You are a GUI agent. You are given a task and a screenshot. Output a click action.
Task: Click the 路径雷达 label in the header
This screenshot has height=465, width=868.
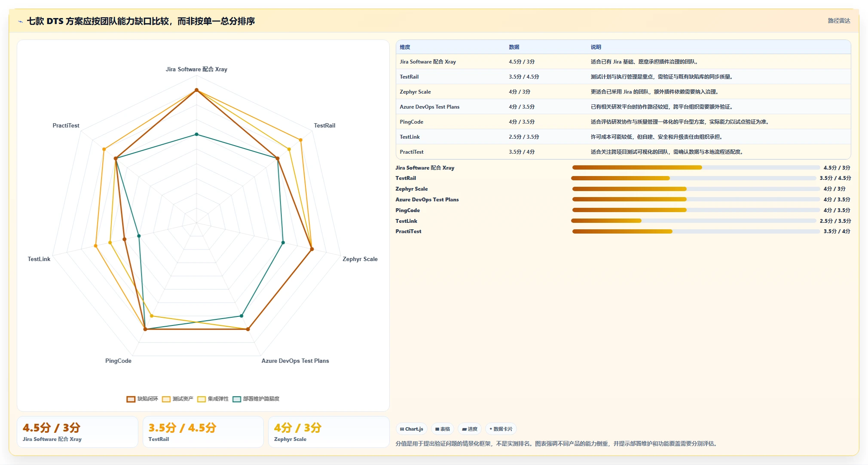tap(839, 21)
